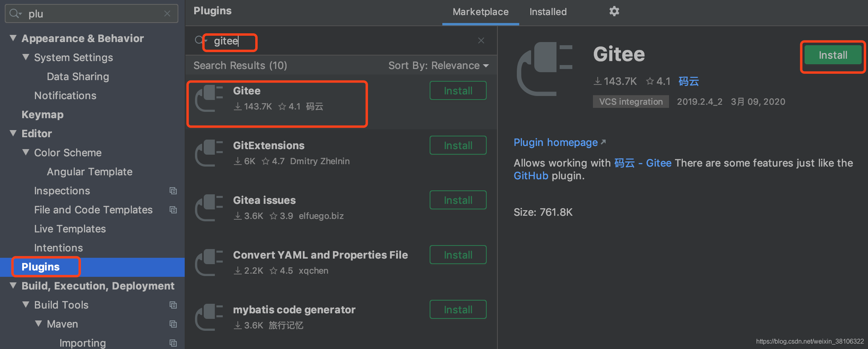Open the Plugin homepage link

pos(560,142)
